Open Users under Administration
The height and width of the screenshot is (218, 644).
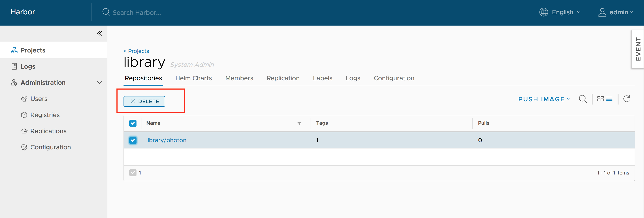tap(39, 98)
